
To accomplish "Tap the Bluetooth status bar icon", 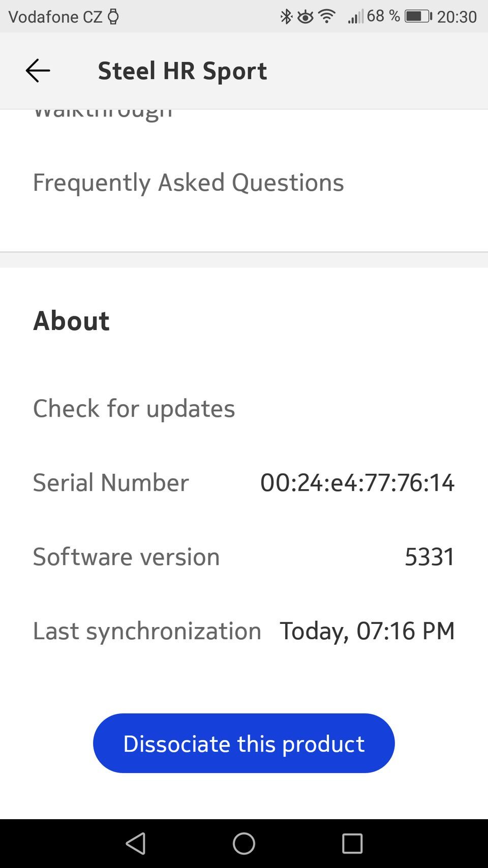I will tap(286, 17).
